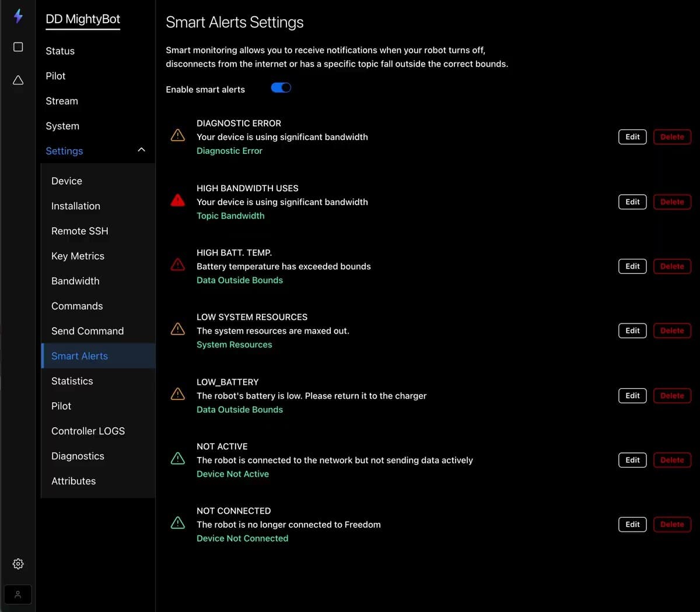This screenshot has height=612, width=700.
Task: Click the DD MightyBot device name
Action: (x=83, y=19)
